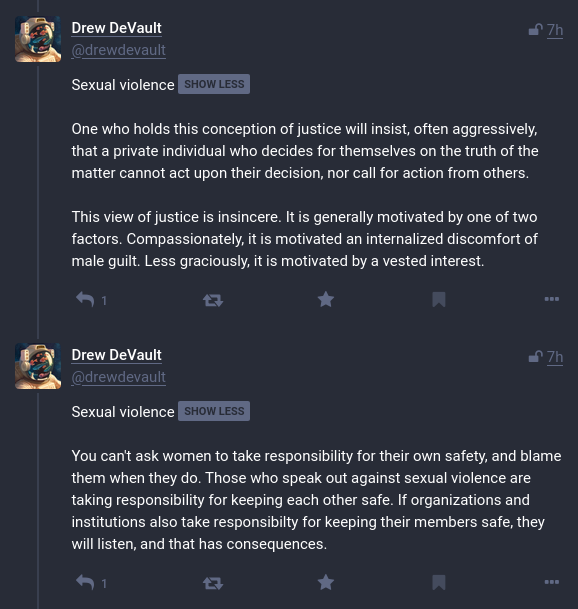
Task: Favourite the second post with star icon
Action: click(326, 582)
